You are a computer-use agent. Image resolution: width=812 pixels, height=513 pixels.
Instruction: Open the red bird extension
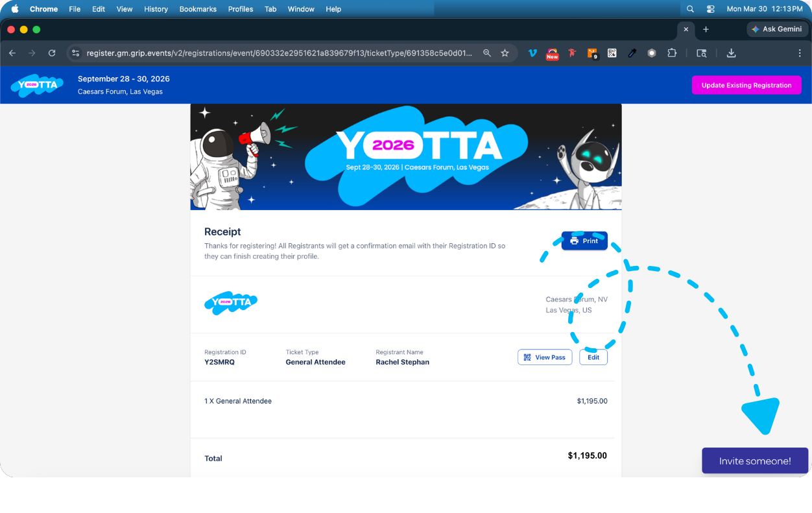[x=572, y=53]
